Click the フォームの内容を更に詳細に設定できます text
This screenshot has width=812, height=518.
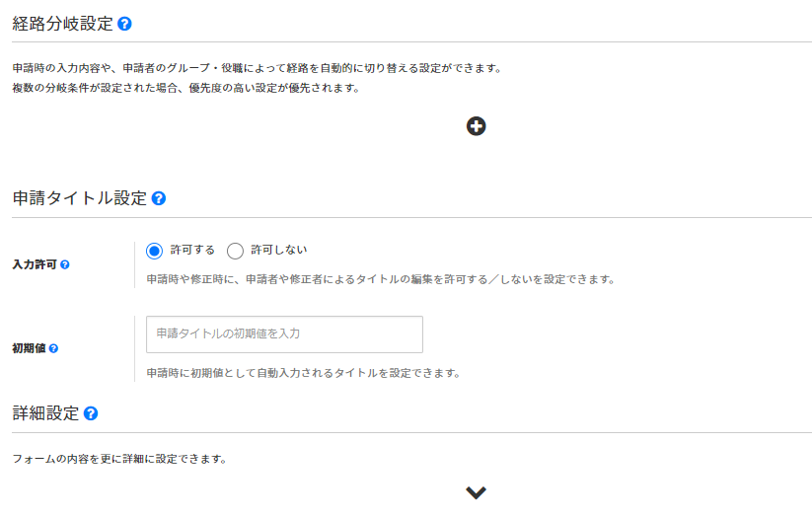click(119, 459)
